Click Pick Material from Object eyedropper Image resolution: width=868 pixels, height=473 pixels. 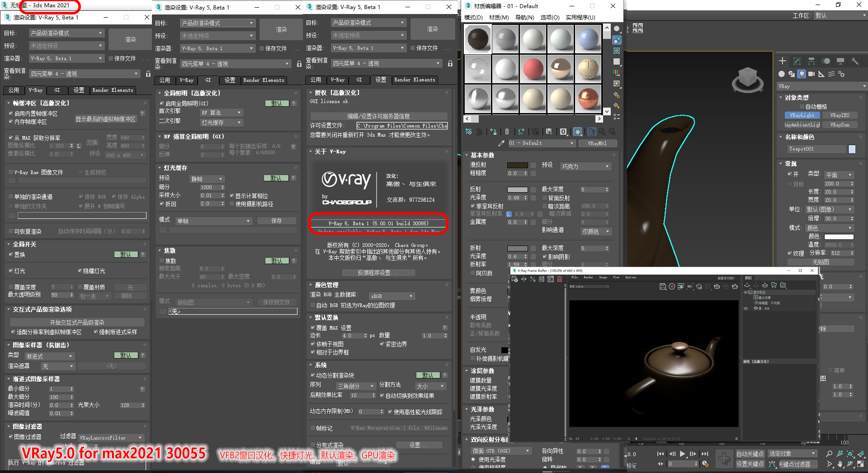[501, 143]
